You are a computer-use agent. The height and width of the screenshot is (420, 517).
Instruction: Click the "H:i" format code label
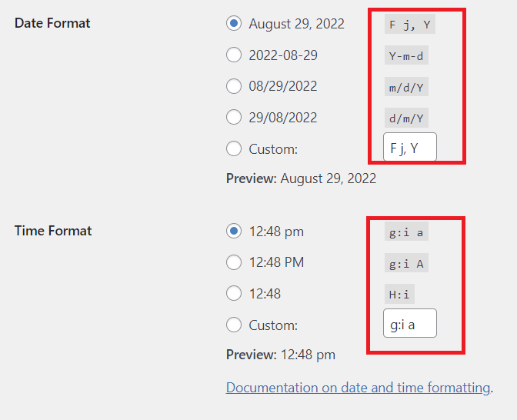(400, 293)
